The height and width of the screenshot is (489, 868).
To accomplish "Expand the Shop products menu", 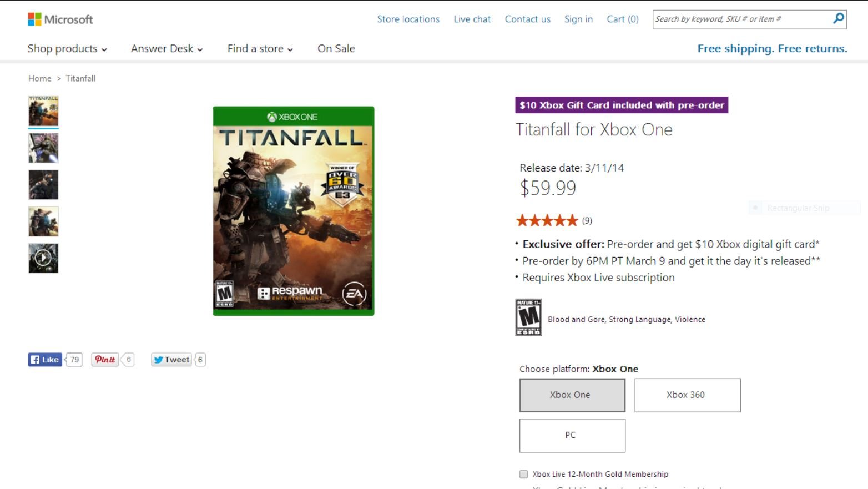I will [67, 49].
